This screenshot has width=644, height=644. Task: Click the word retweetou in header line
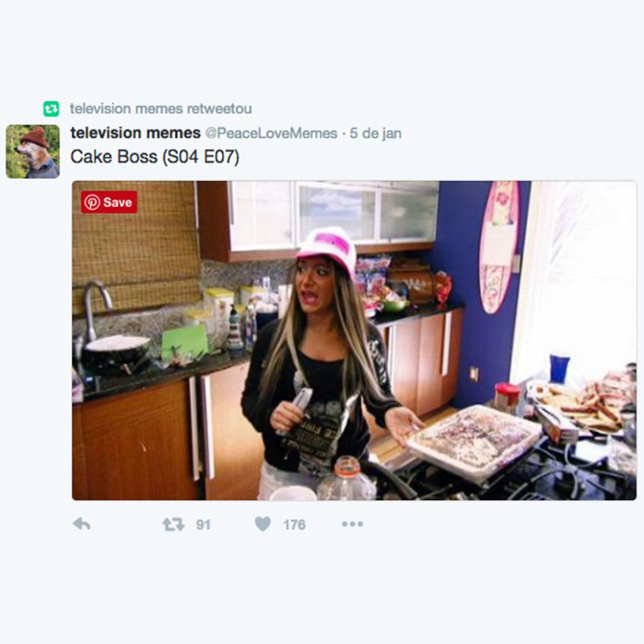tap(219, 109)
